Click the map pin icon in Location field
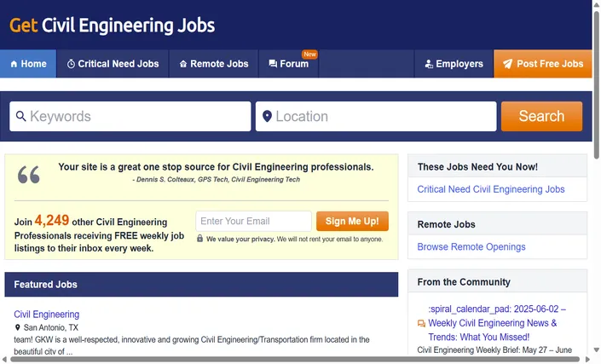601x364 pixels. click(267, 116)
